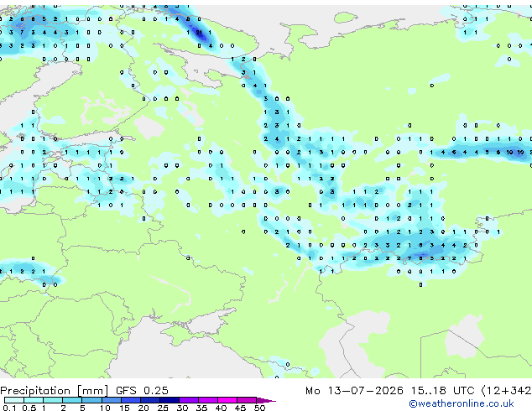
Task: Click the over-50 mm arrow tip of legend
Action: point(266,400)
